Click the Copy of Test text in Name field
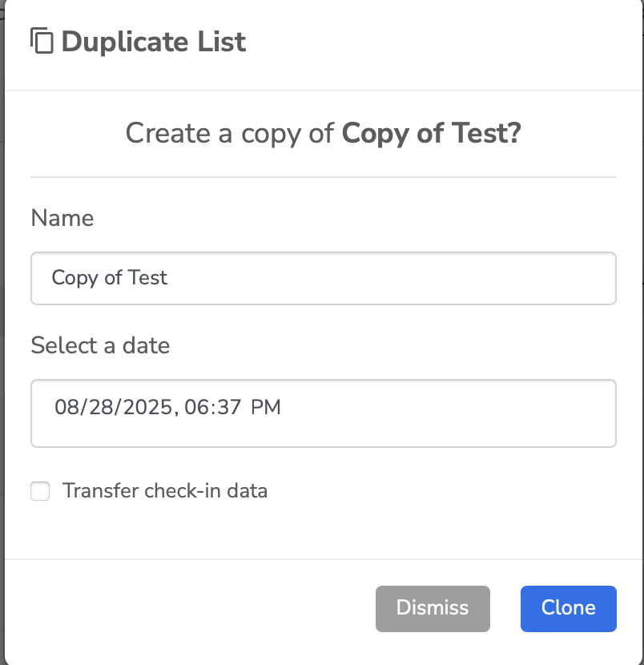Screen dimensions: 644x665 click(110, 278)
